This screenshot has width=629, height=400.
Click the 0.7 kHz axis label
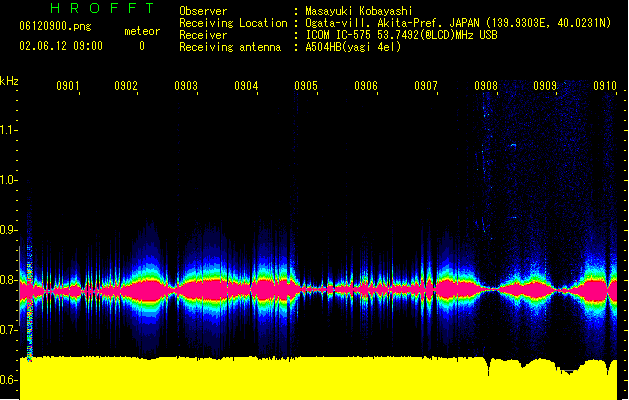[x=7, y=330]
